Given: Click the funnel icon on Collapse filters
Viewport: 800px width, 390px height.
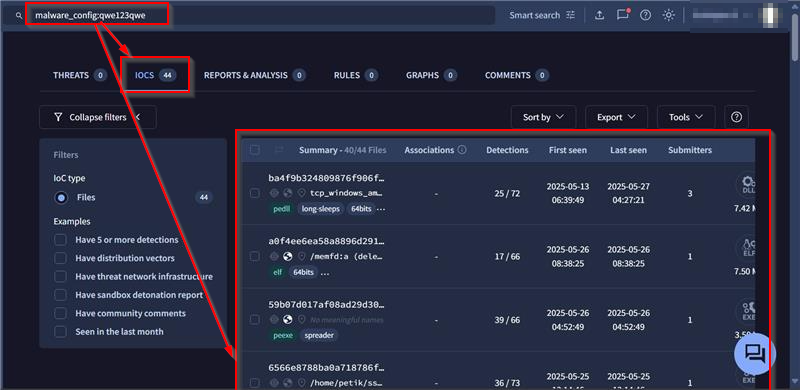Looking at the screenshot, I should (59, 117).
